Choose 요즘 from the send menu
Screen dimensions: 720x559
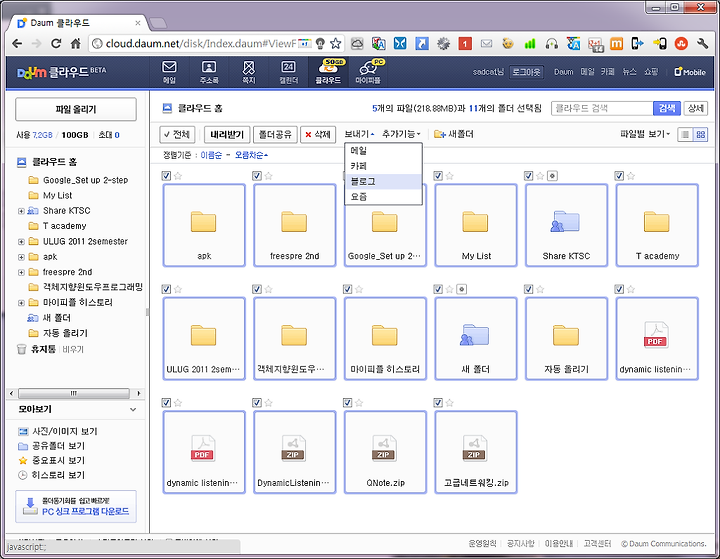pos(383,197)
